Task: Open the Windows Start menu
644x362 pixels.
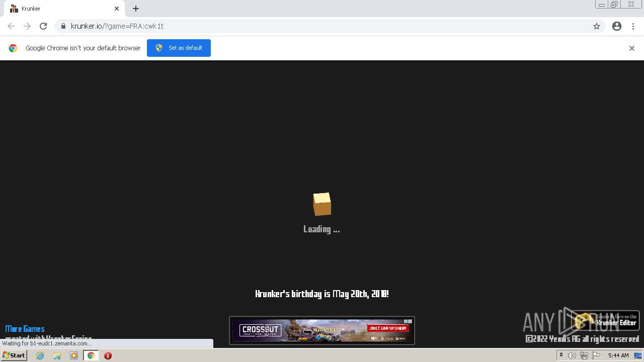Action: pyautogui.click(x=14, y=355)
